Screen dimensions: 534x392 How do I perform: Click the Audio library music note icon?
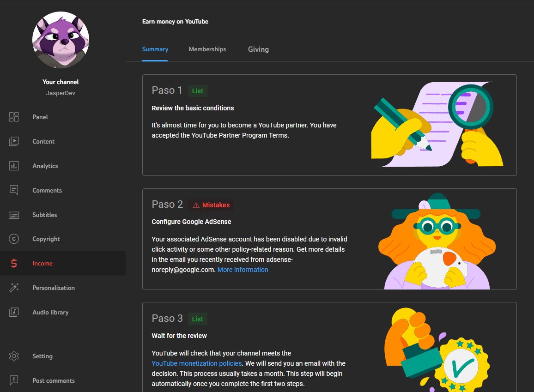coord(14,312)
